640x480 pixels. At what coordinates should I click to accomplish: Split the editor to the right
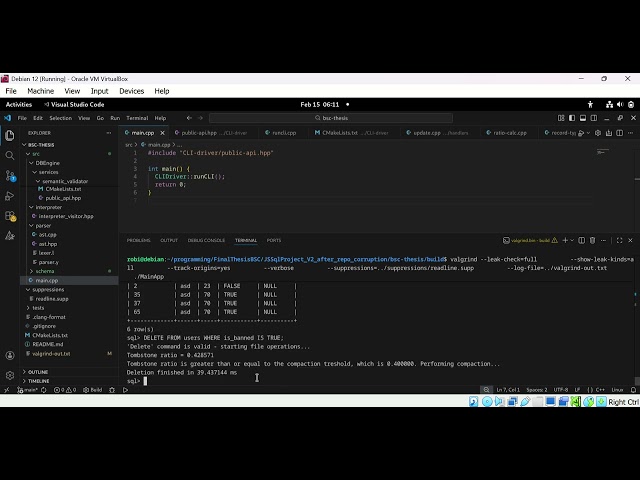pyautogui.click(x=620, y=133)
